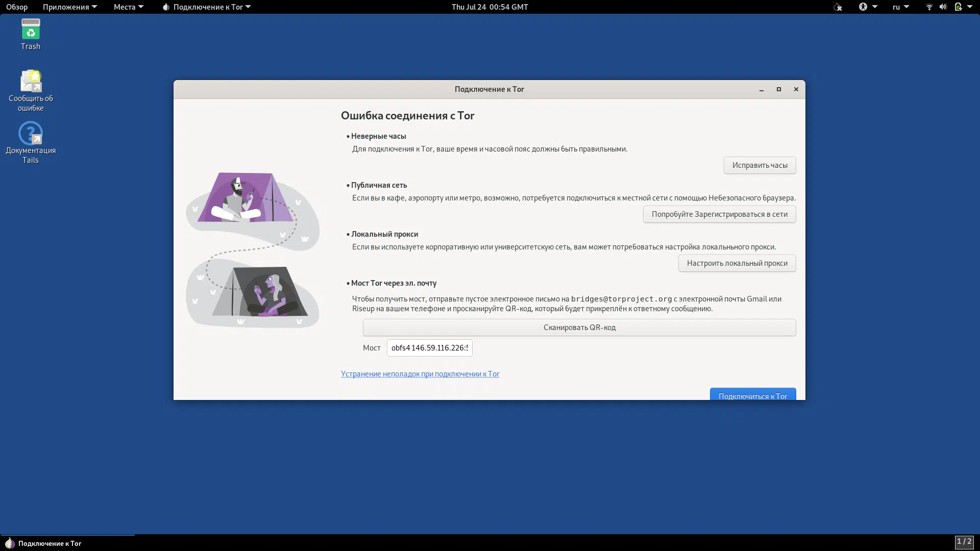Open the 'Устранение неполадок при подключении к Tor' link
980x551 pixels.
coord(420,374)
